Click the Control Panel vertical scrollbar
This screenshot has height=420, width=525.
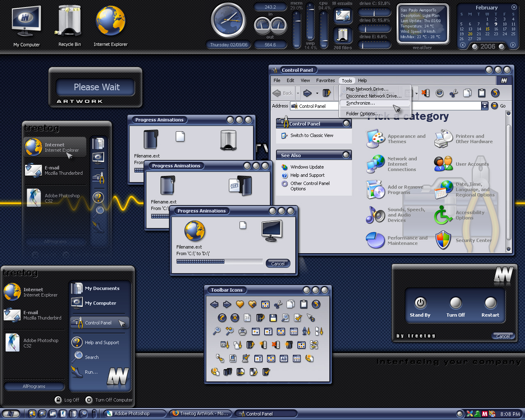click(x=509, y=180)
